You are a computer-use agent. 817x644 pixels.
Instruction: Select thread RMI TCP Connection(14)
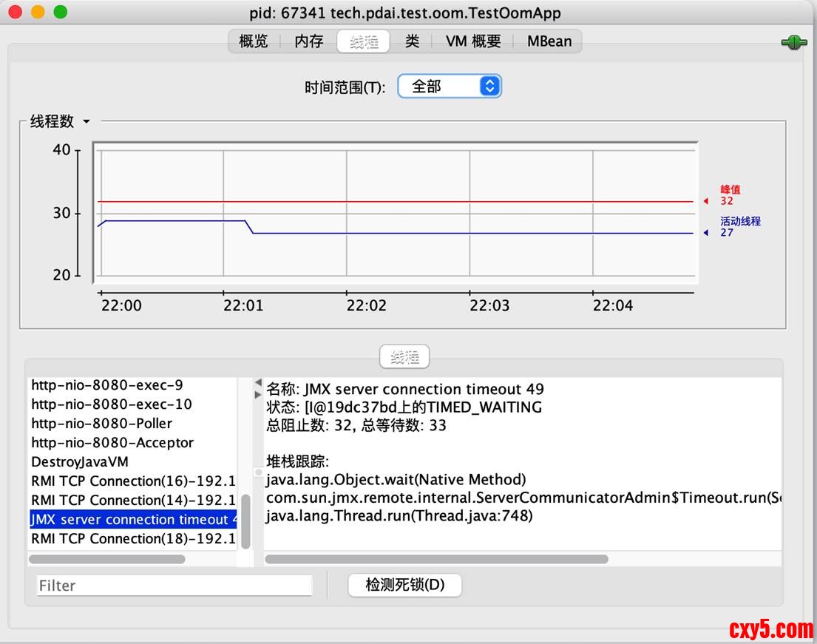pos(133,501)
